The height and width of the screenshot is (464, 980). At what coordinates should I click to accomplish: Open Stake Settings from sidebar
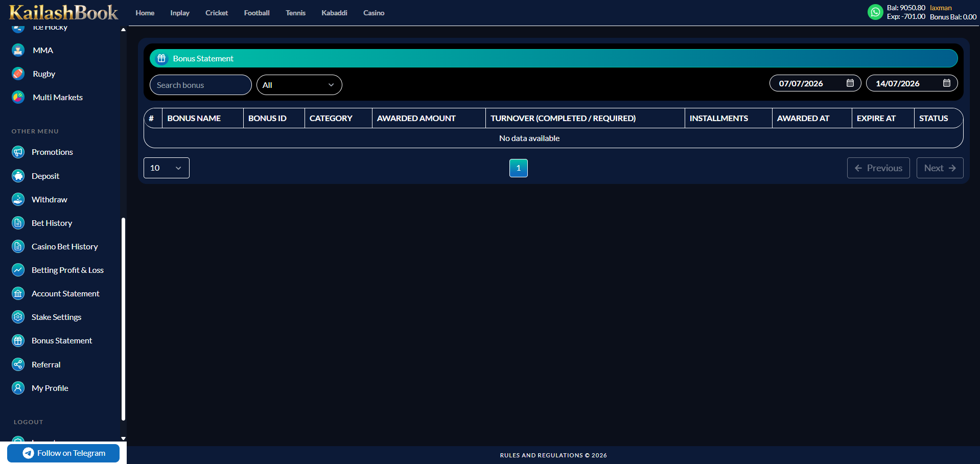56,317
